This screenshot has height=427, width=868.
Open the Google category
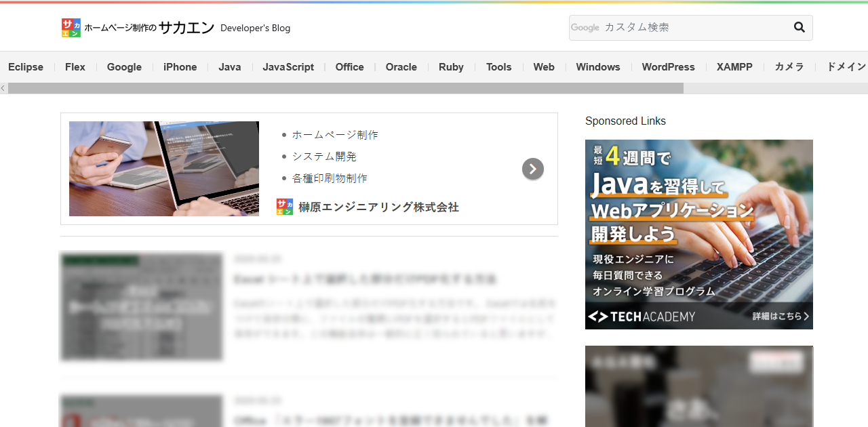point(124,67)
